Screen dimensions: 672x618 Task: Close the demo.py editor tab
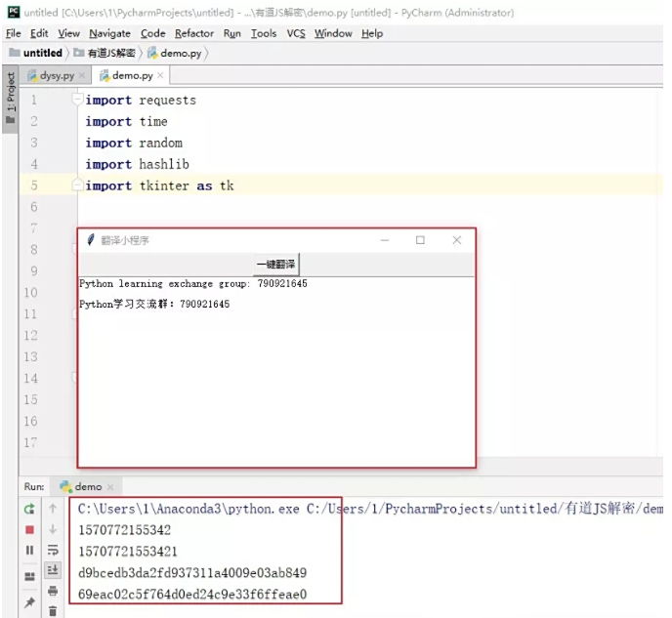[x=161, y=75]
